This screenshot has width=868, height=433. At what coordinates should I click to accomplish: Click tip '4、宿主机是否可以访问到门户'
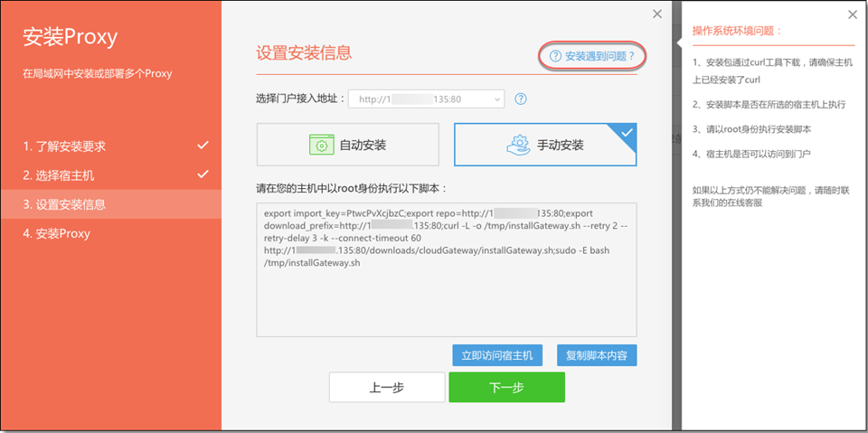point(751,154)
